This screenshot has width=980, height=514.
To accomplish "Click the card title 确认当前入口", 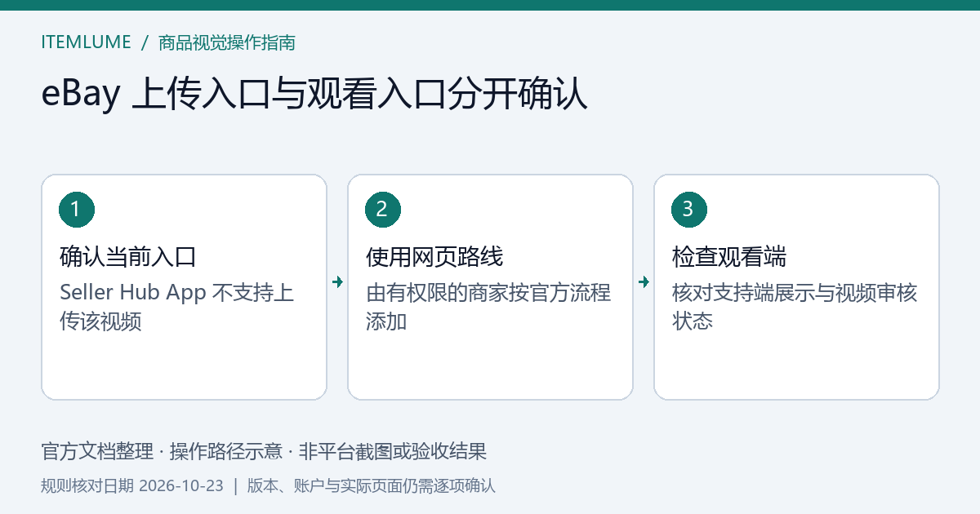I will pos(128,258).
